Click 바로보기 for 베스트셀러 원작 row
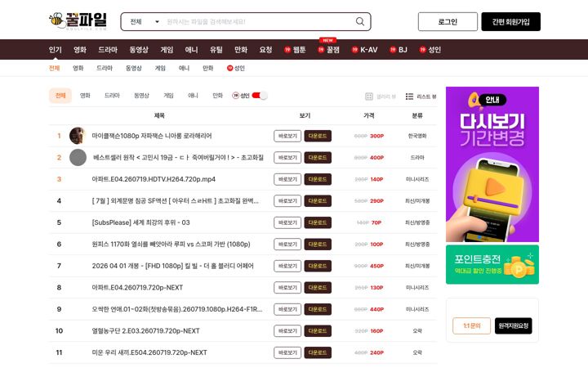Viewport: 588px width, 368px height. (x=287, y=158)
